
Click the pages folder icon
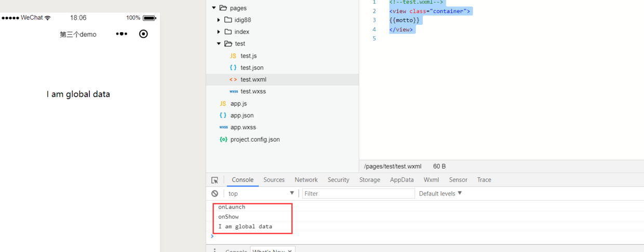coord(223,8)
